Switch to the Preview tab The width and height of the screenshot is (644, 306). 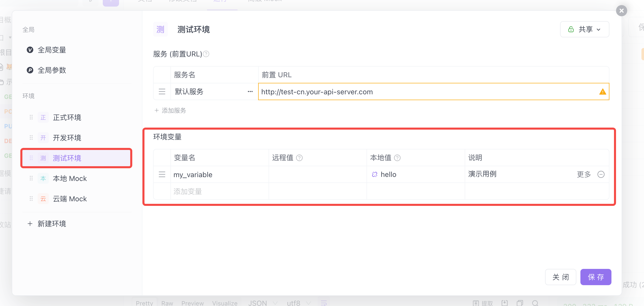193,303
